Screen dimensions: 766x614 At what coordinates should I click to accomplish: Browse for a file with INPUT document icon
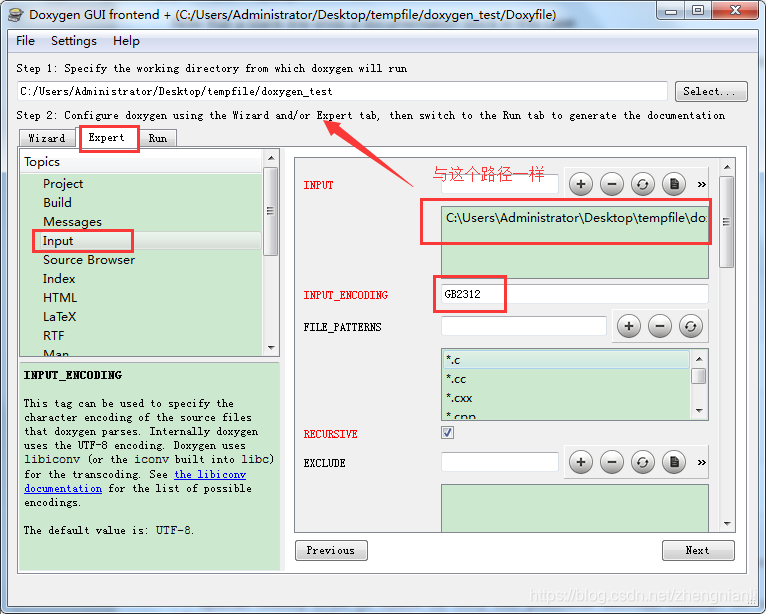(674, 184)
